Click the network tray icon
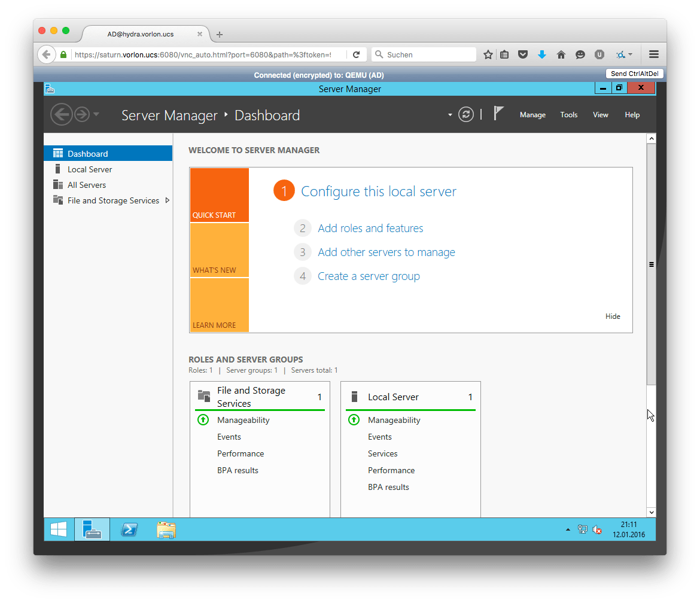 (582, 529)
